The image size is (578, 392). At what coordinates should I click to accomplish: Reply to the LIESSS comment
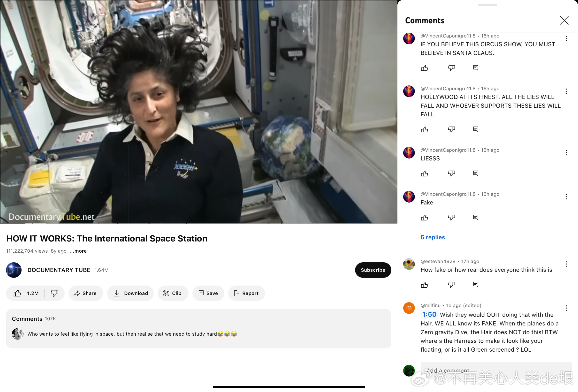click(476, 173)
